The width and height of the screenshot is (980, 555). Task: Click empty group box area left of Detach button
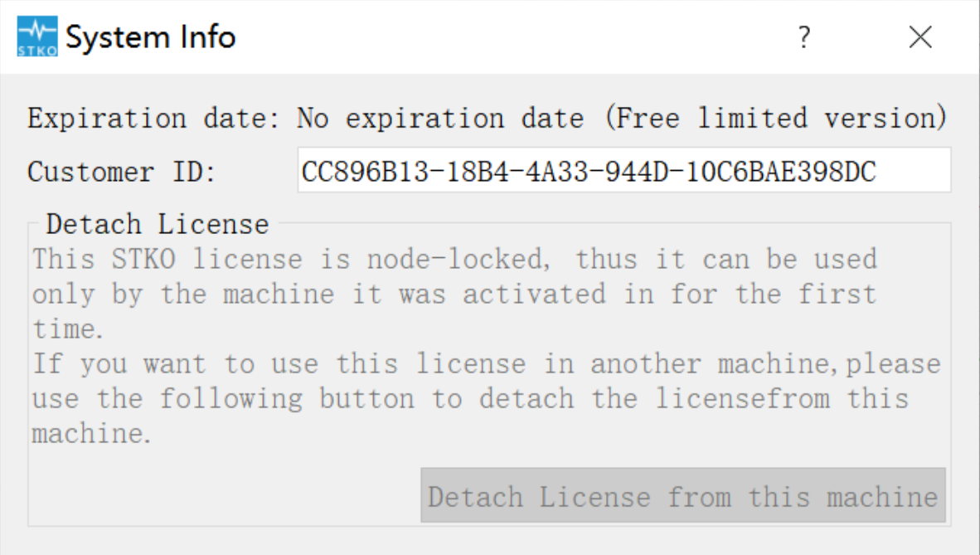tap(224, 494)
